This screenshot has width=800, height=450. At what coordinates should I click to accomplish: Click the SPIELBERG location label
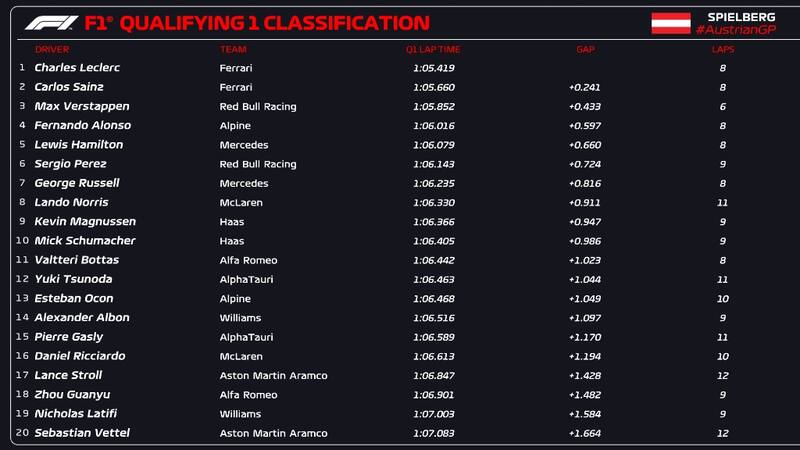[x=741, y=17]
